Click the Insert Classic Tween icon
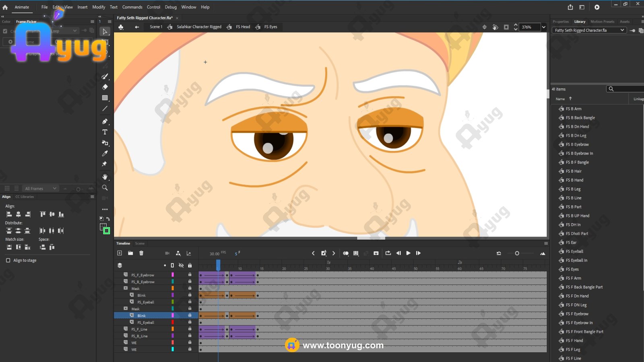The height and width of the screenshot is (362, 644). pyautogui.click(x=376, y=253)
